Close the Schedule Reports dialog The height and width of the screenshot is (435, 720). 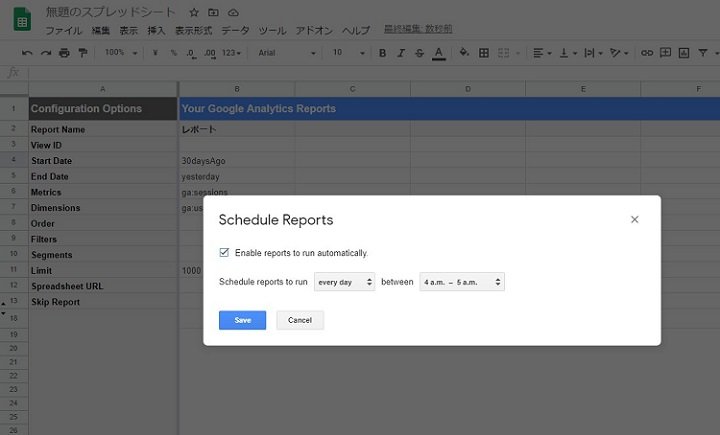point(635,220)
